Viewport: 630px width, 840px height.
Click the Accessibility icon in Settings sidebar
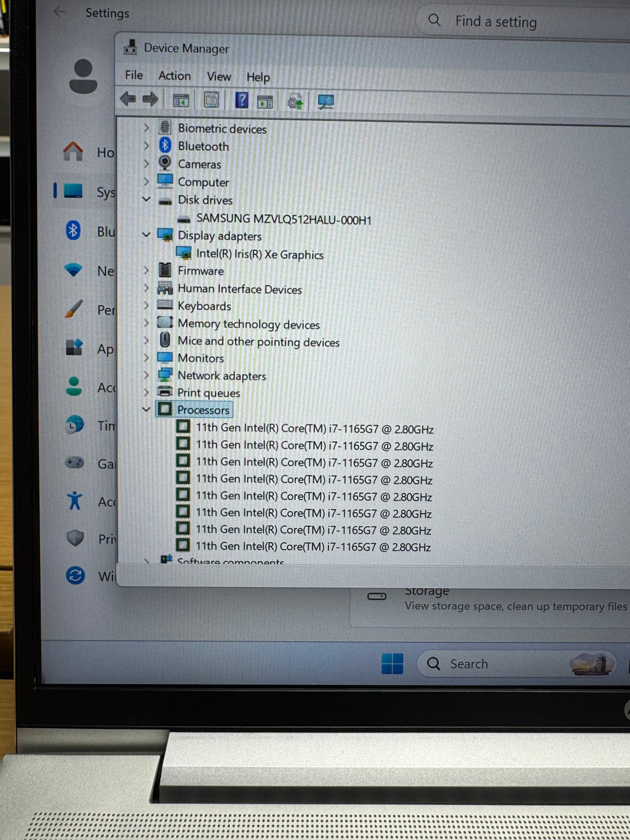(x=74, y=500)
